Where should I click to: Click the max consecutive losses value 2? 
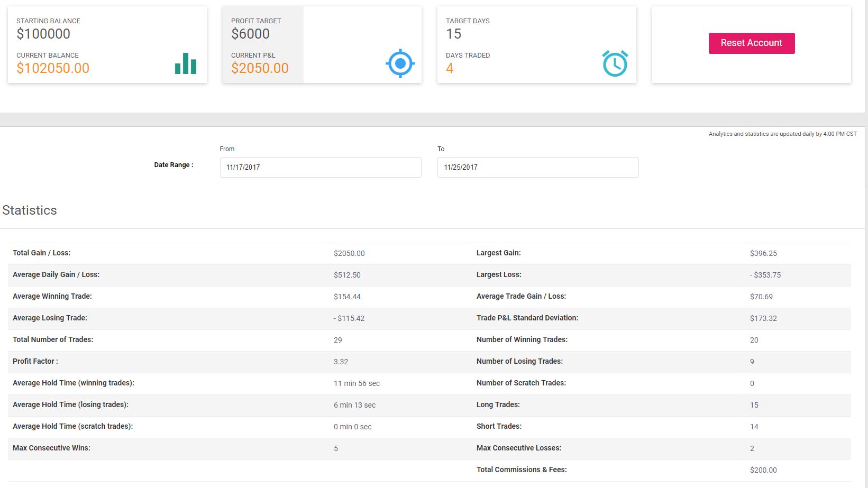pyautogui.click(x=752, y=448)
